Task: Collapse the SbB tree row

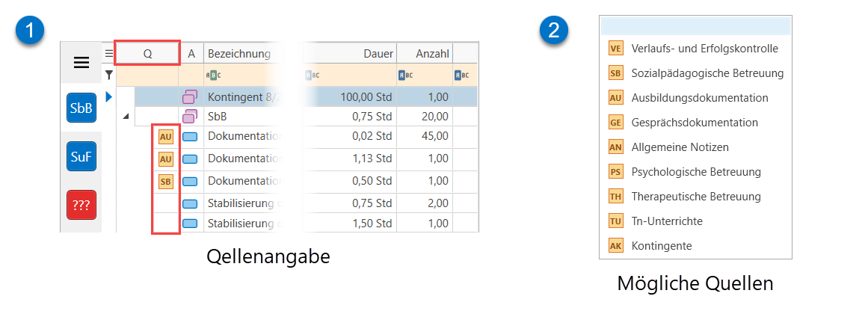Action: 126,116
